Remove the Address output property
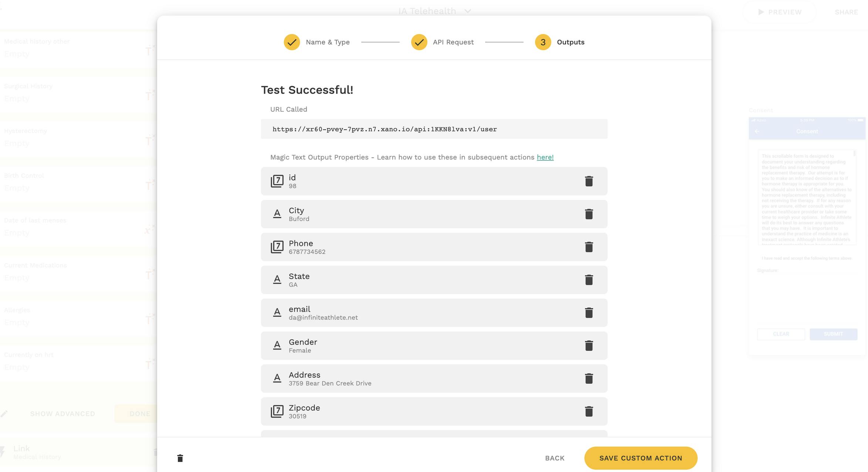The width and height of the screenshot is (868, 472). pos(589,378)
